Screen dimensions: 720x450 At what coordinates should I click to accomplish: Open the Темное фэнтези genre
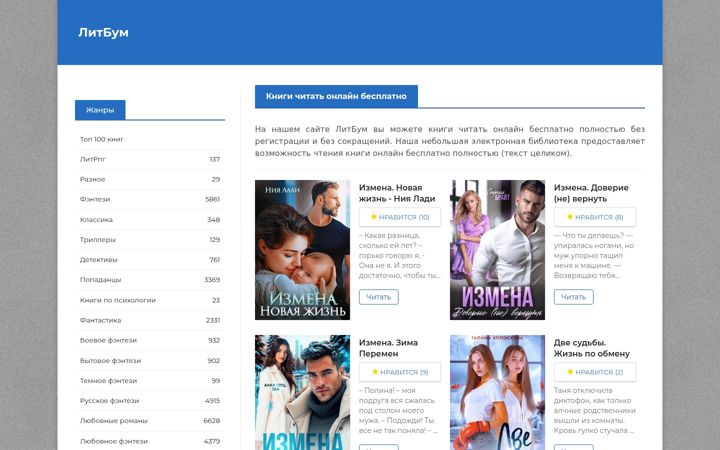(108, 381)
